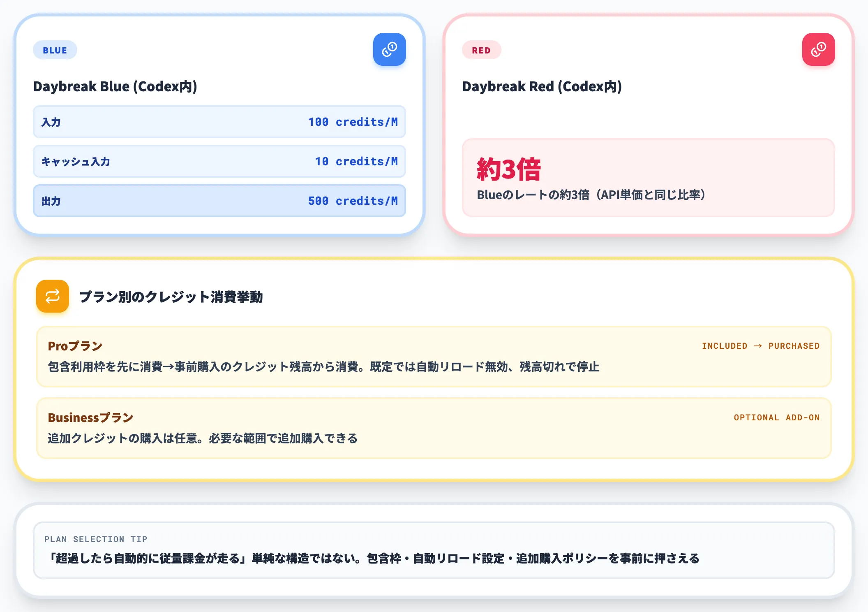
Task: Click the blue credits icon in Blue card
Action: click(389, 49)
